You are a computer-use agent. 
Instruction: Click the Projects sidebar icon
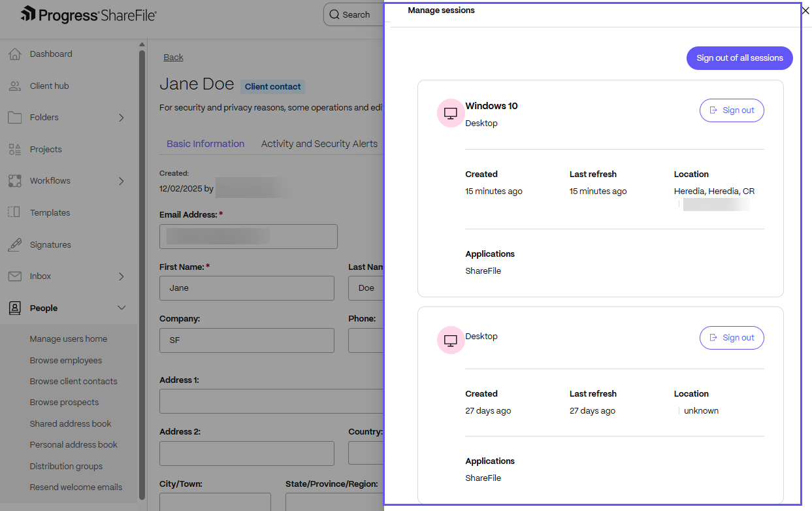14,149
